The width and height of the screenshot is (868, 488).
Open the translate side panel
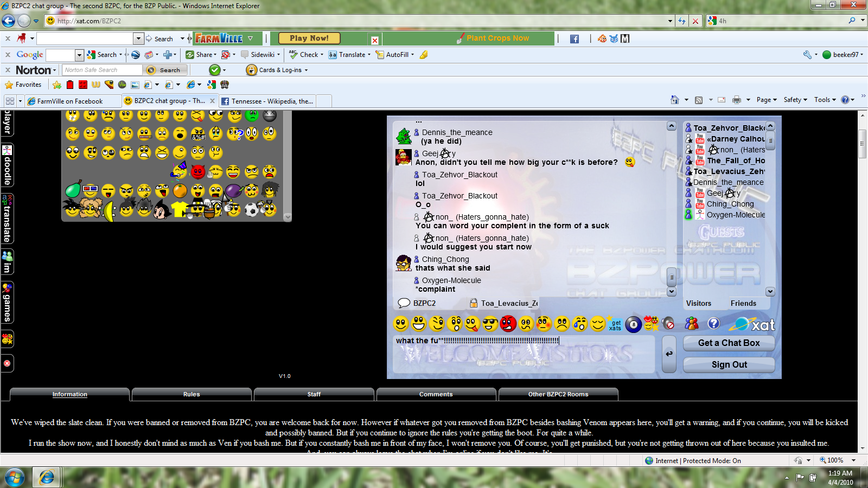tap(8, 219)
